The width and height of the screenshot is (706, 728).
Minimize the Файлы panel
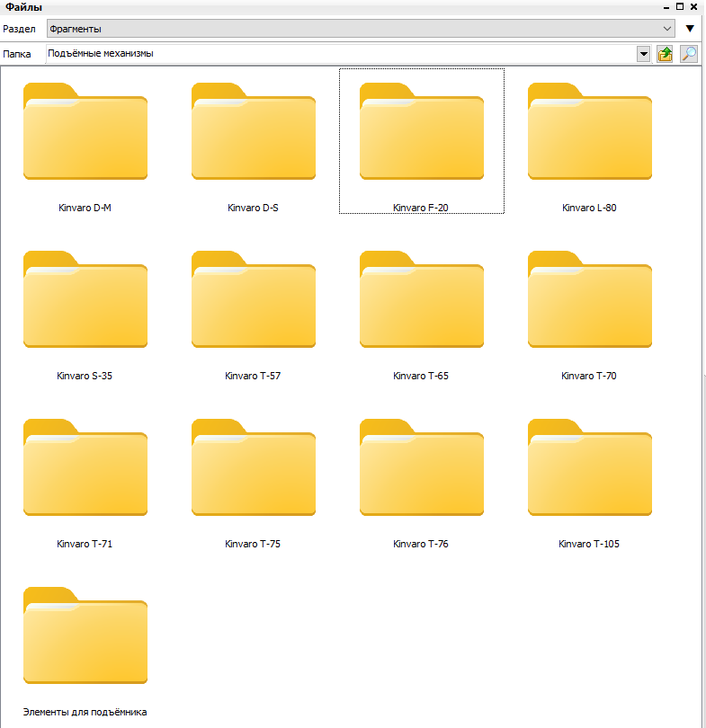click(666, 7)
